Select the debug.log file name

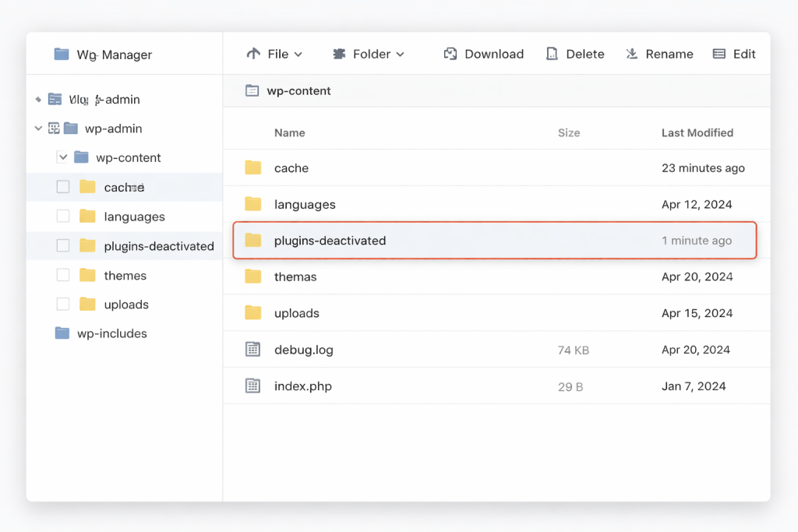pyautogui.click(x=304, y=350)
